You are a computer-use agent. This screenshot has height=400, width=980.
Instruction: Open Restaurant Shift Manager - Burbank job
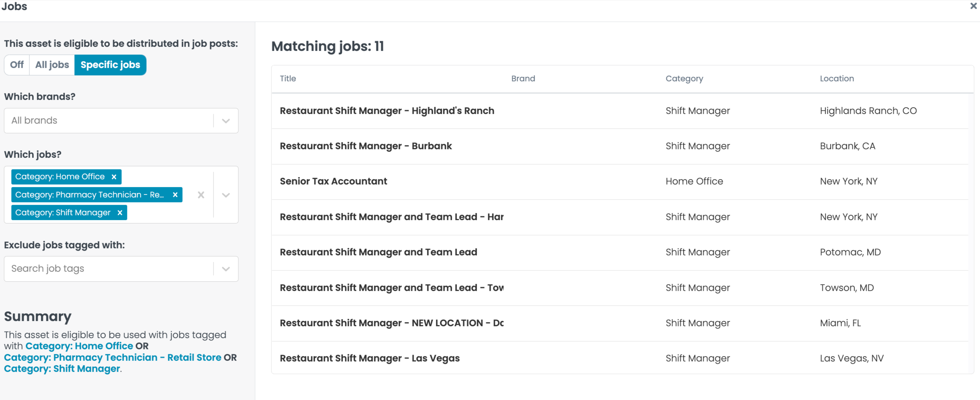pyautogui.click(x=366, y=146)
